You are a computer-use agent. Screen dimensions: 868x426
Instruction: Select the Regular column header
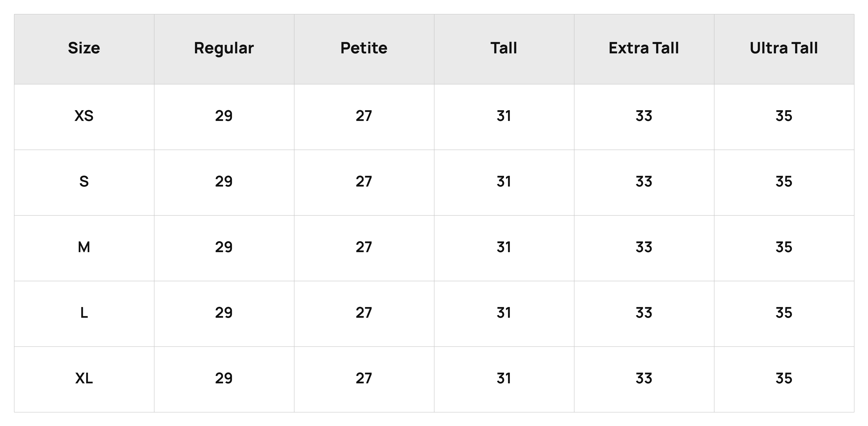[x=224, y=48]
